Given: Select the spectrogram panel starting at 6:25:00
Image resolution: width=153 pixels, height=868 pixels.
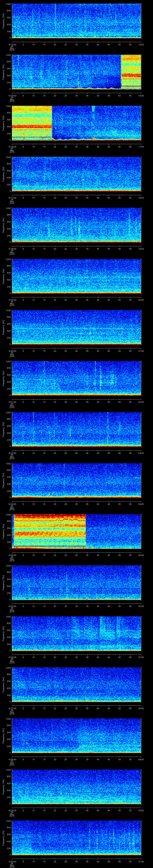Looking at the screenshot, I should point(77,583).
